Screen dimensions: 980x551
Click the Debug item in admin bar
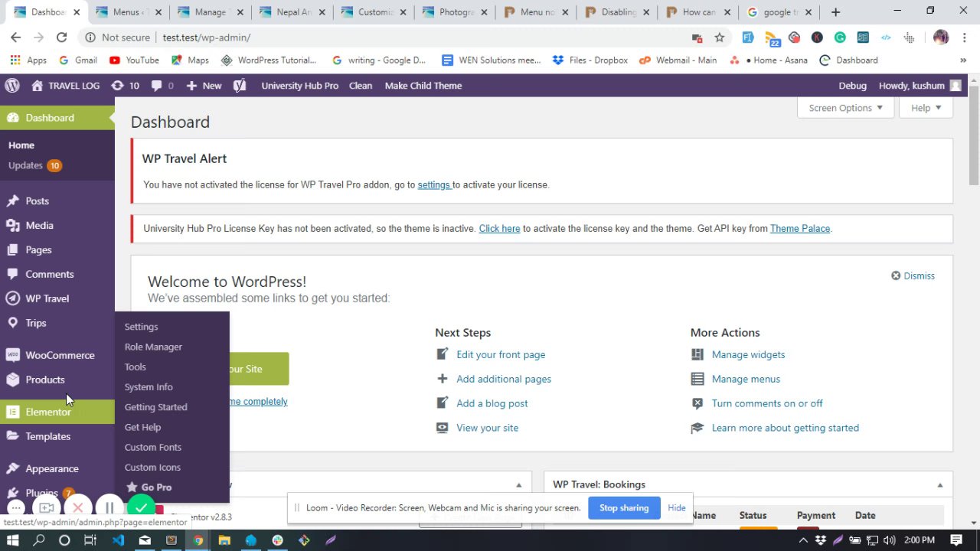852,86
